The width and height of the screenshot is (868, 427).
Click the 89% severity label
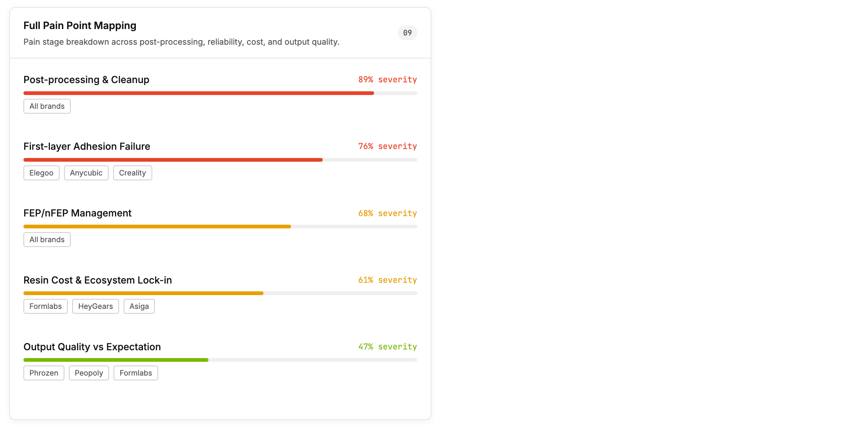click(x=387, y=79)
